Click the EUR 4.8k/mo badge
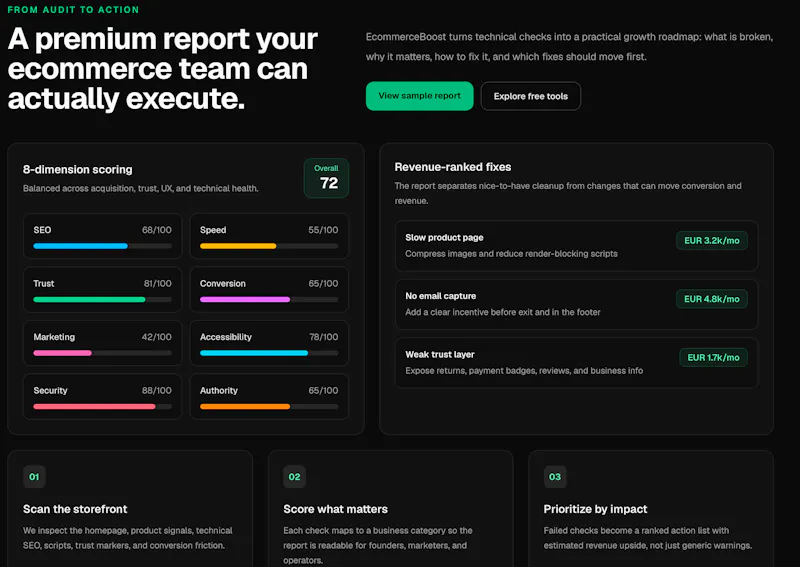Viewport: 800px width, 567px height. pos(712,299)
